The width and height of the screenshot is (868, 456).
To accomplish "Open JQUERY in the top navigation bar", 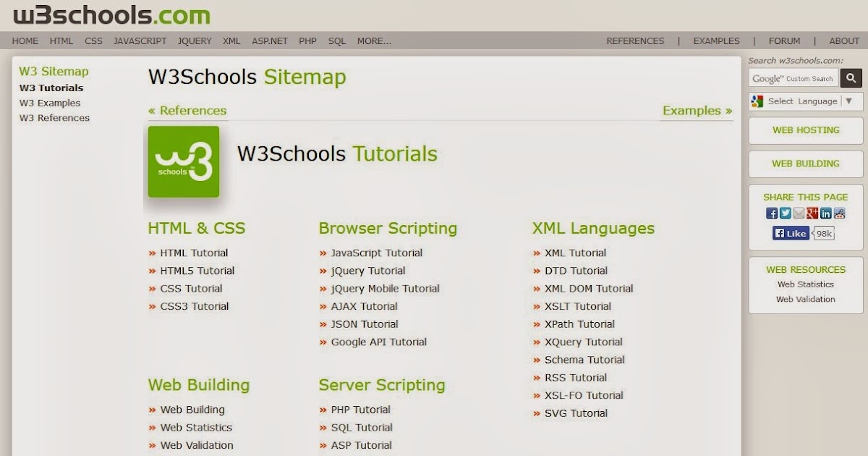I will click(x=195, y=41).
